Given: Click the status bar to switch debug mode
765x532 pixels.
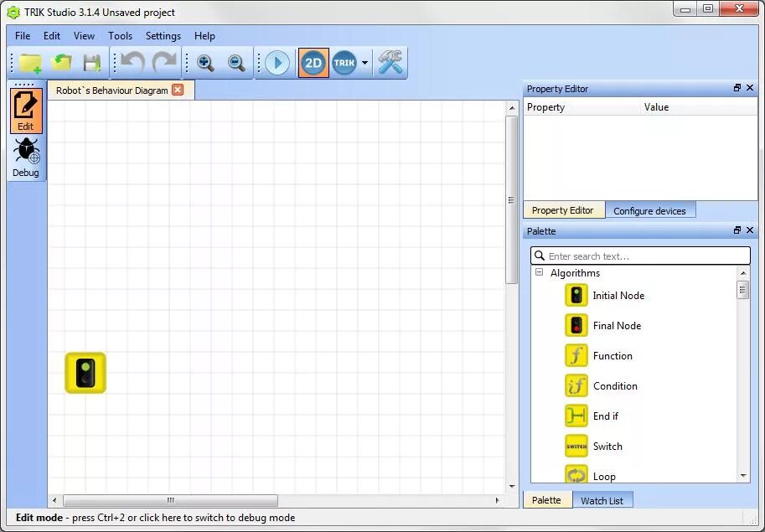Looking at the screenshot, I should coord(155,518).
